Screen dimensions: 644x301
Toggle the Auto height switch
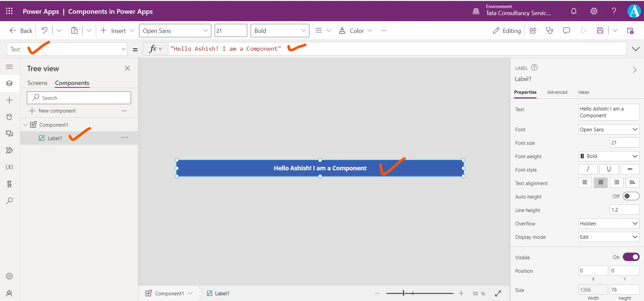[631, 196]
